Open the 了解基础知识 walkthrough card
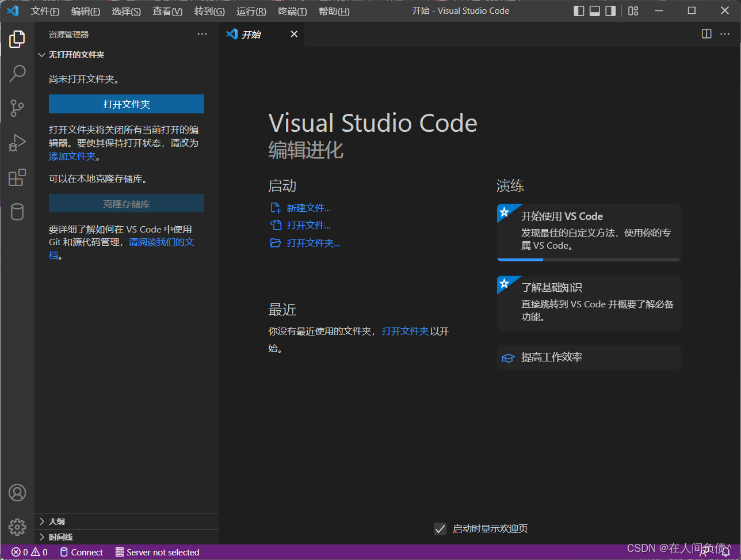 [x=589, y=303]
